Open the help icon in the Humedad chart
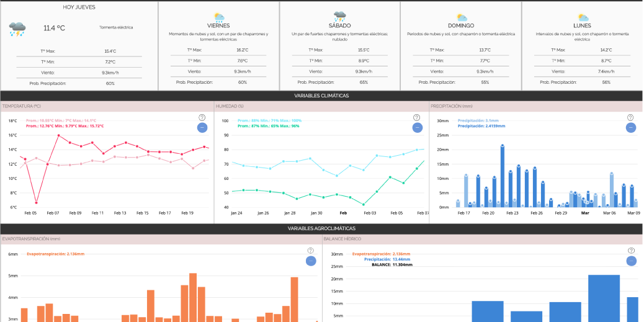This screenshot has width=644, height=322. (416, 117)
